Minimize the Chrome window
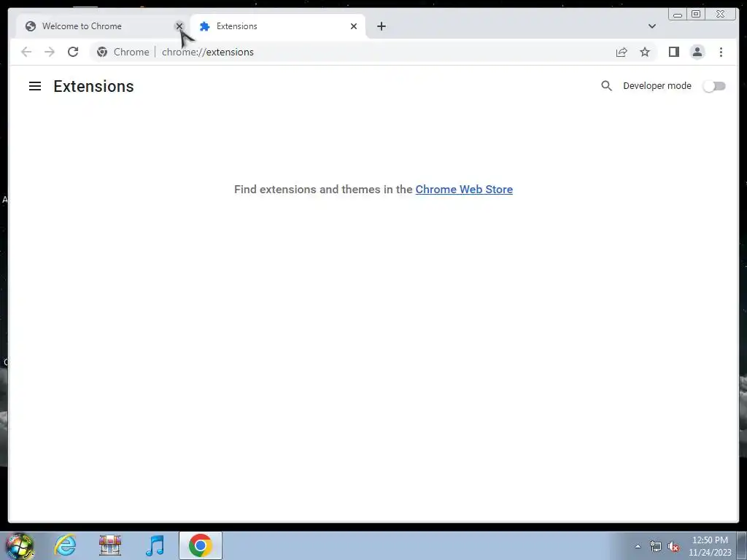This screenshot has height=560, width=747. pyautogui.click(x=678, y=15)
